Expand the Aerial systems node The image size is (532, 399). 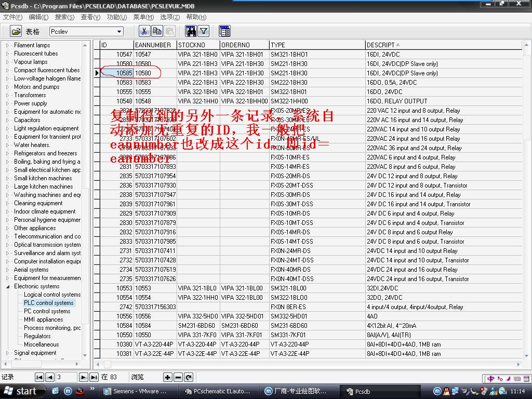point(7,270)
